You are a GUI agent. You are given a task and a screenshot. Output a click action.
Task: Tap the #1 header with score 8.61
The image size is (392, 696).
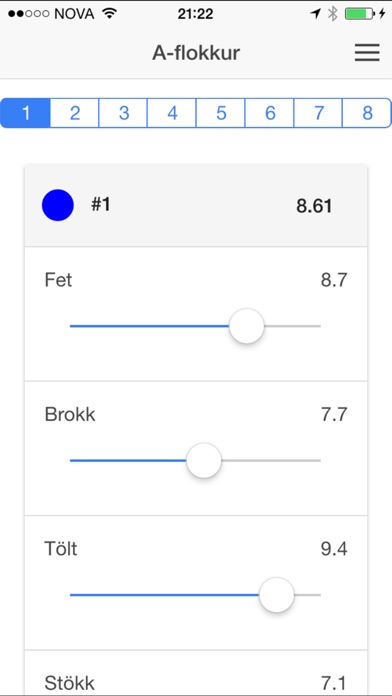point(196,206)
